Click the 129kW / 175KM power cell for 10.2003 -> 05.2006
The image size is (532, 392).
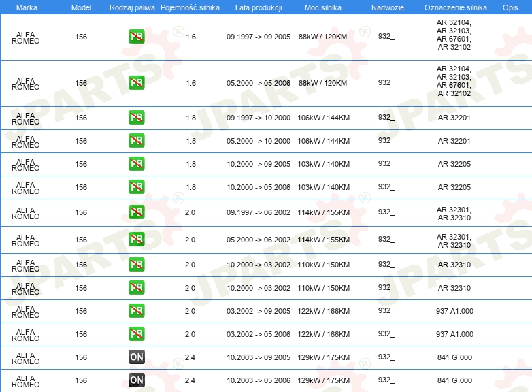[323, 380]
